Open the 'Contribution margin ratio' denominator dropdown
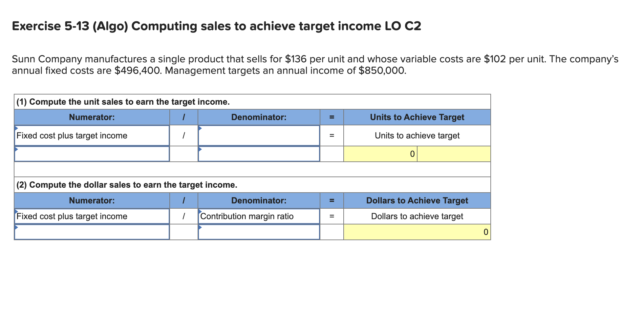The height and width of the screenshot is (334, 644). (x=259, y=216)
